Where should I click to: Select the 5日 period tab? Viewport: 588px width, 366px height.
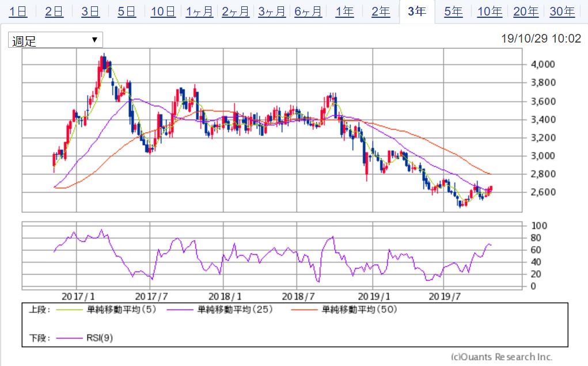(127, 12)
